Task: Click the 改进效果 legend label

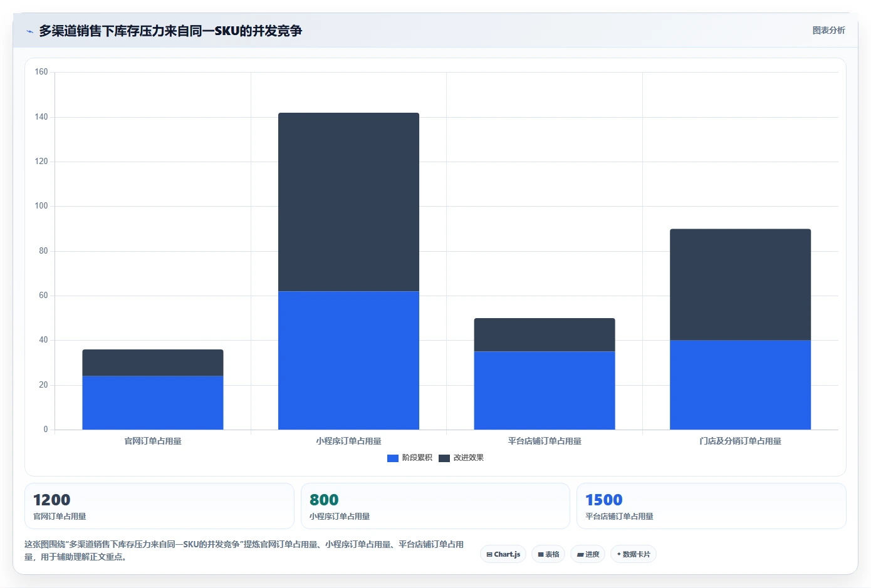Action: [x=469, y=458]
